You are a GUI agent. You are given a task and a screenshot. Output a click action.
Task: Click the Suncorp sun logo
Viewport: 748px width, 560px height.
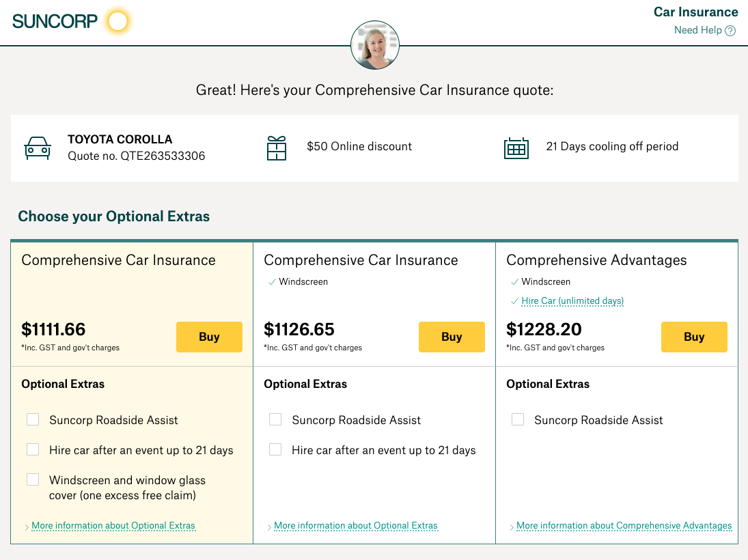point(117,21)
